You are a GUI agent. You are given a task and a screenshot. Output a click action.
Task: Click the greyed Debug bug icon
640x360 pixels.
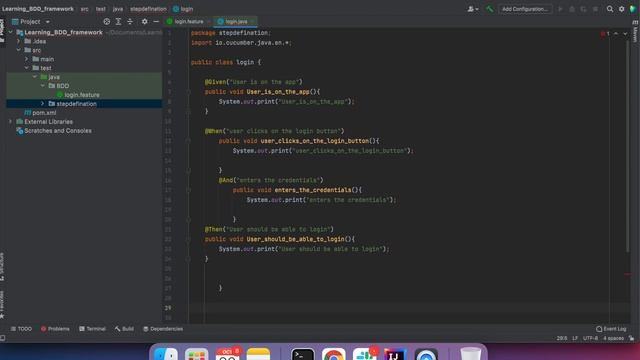tap(572, 9)
